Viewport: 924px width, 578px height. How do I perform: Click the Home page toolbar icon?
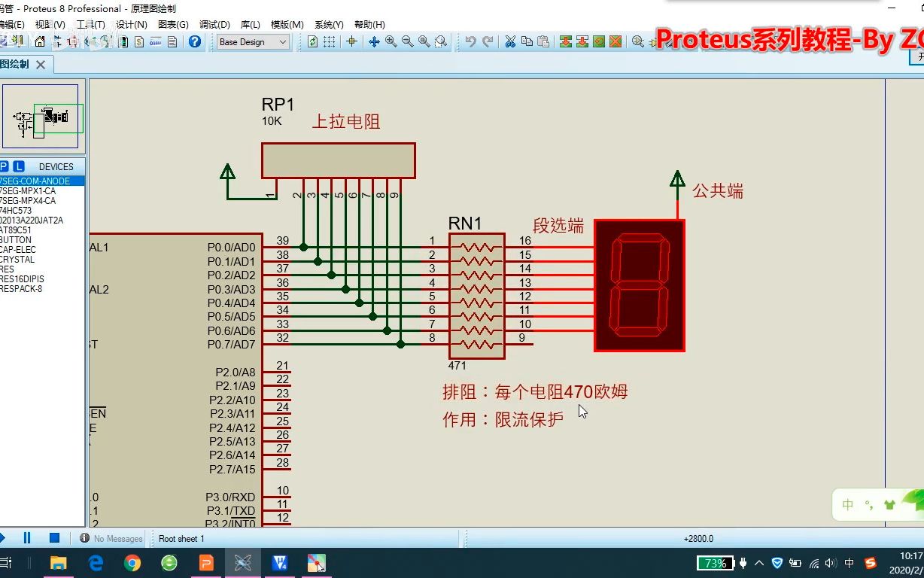point(40,42)
